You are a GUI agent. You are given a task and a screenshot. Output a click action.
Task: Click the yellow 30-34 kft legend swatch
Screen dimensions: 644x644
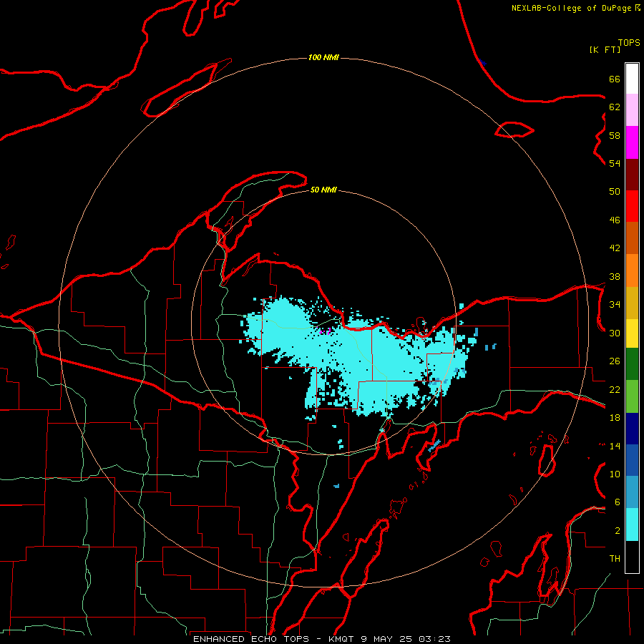[x=632, y=333]
